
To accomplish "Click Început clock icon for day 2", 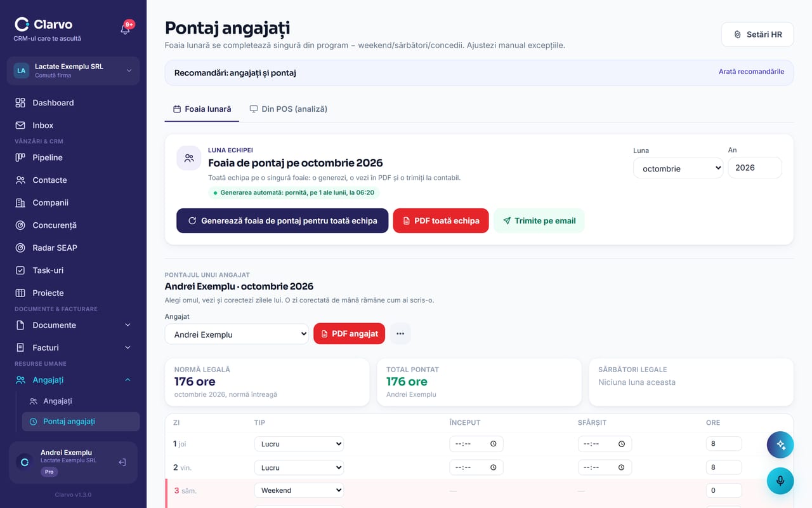I will (494, 467).
